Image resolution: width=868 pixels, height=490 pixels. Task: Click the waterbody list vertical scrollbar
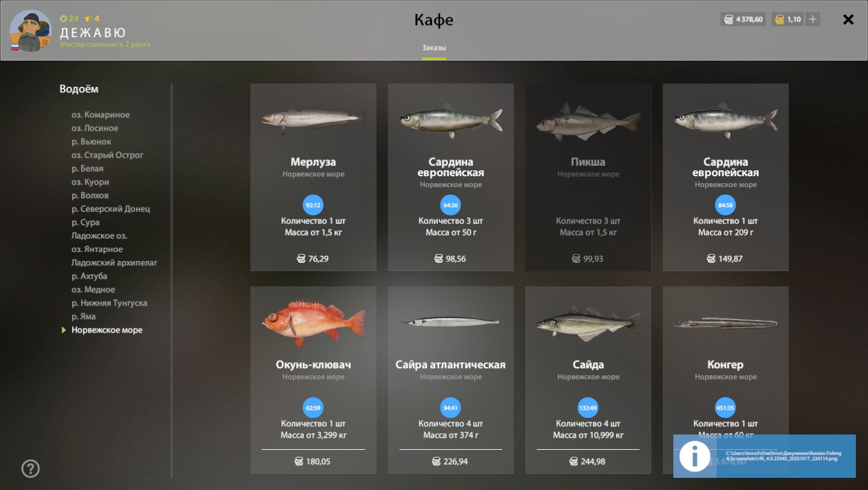[172, 281]
